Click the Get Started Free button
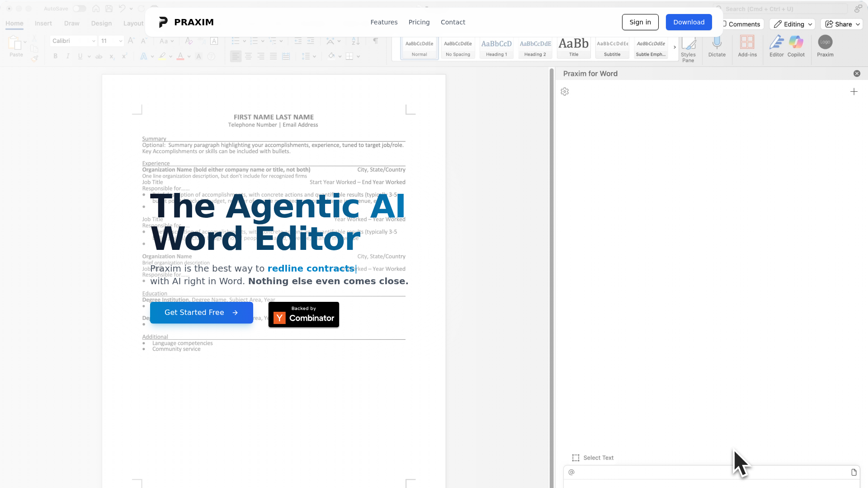Viewport: 868px width, 488px height. tap(202, 313)
